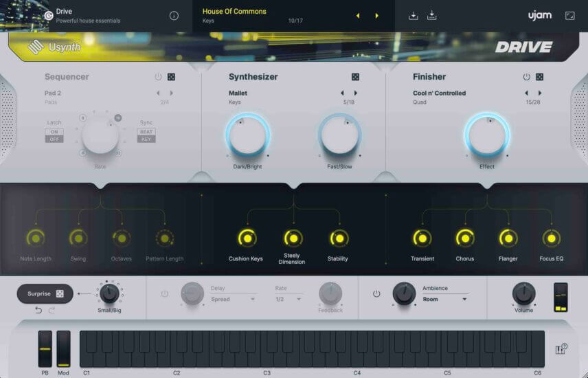Randomize the Synthesizer with its dice icon
Screen dimensions: 588x378
click(x=355, y=77)
